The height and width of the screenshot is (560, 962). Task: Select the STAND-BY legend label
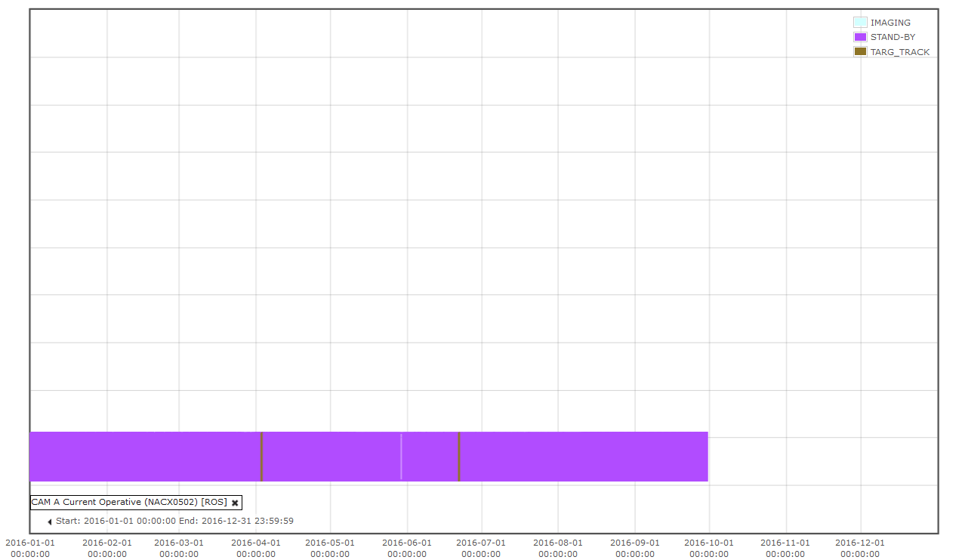(893, 37)
